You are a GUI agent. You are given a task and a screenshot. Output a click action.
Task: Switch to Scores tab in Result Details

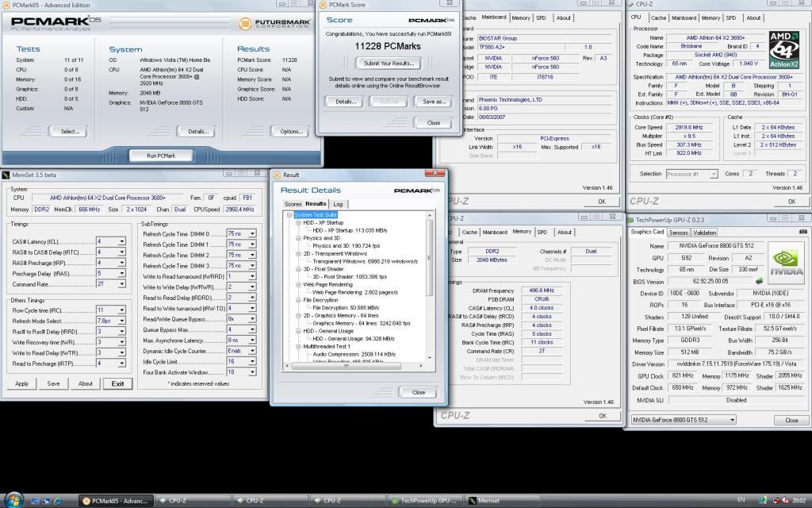coord(293,204)
